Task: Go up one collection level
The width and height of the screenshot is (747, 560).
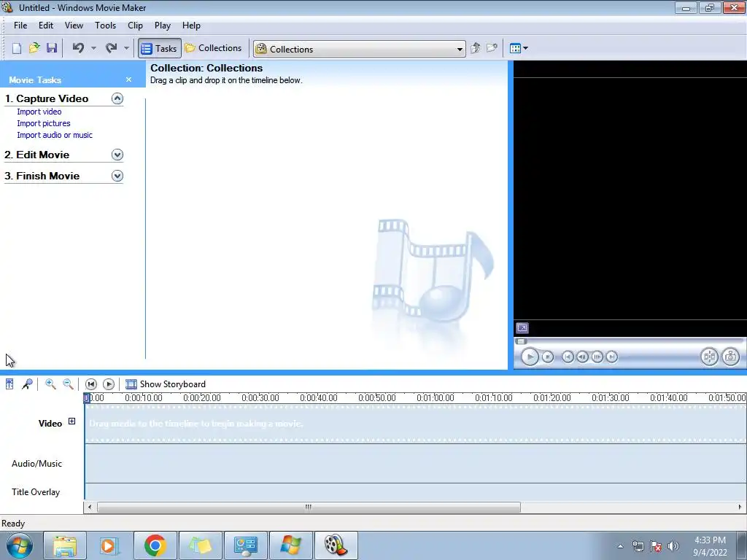Action: pyautogui.click(x=475, y=48)
